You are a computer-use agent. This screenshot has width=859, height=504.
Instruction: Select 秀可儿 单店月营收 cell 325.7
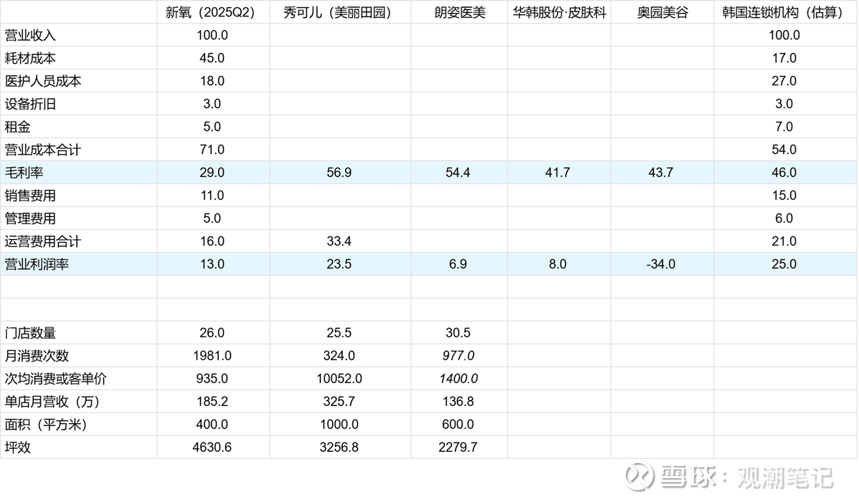[x=339, y=402]
